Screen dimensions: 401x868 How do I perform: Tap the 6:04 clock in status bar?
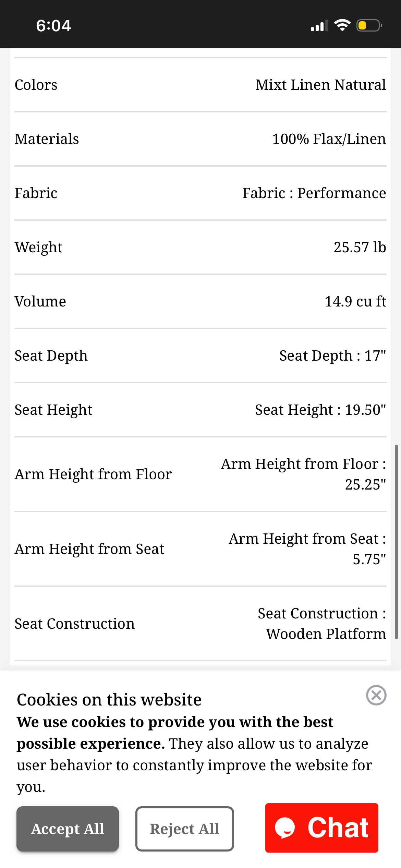point(53,26)
